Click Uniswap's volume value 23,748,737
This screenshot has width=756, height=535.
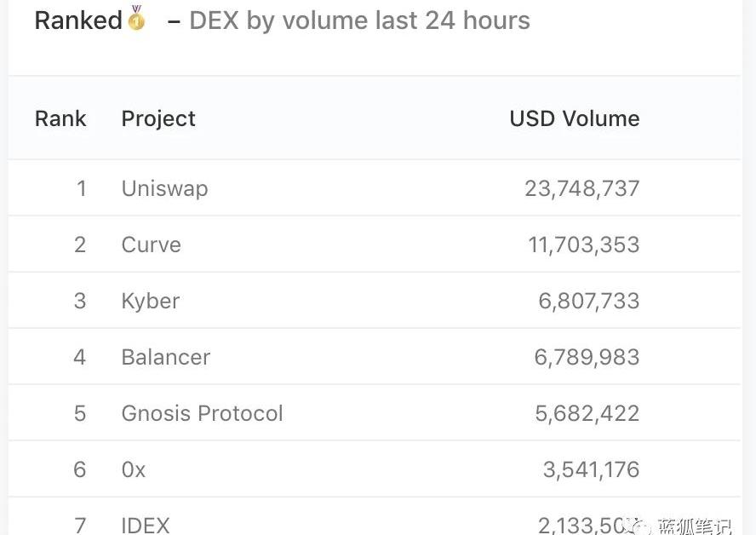click(x=581, y=188)
